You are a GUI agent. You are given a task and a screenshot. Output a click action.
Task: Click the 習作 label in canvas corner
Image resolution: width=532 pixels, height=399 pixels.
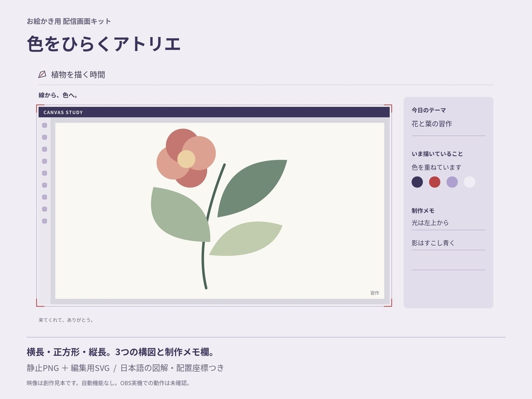tap(375, 293)
